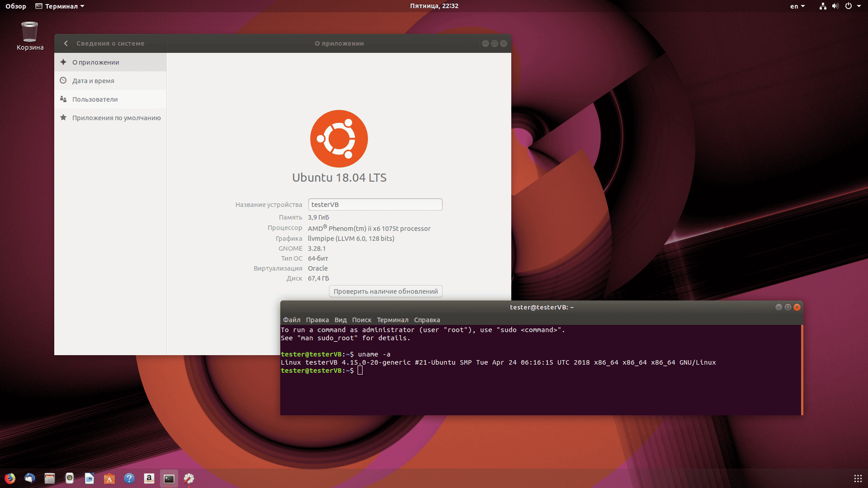Minimize the terminal window
Image resolution: width=868 pixels, height=488 pixels.
[x=778, y=307]
